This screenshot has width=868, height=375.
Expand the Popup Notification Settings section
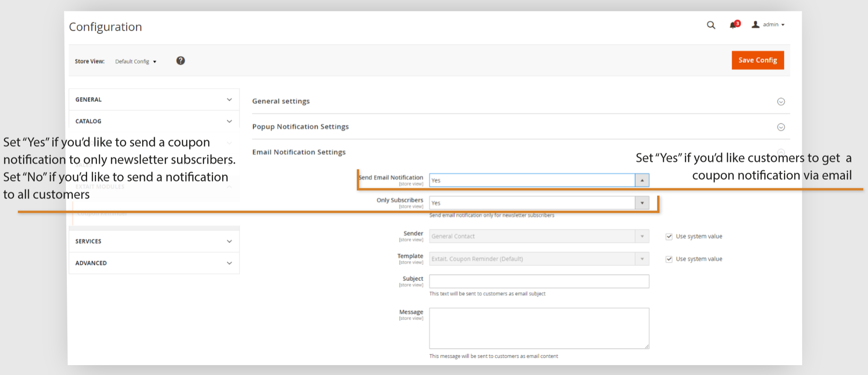(x=521, y=127)
